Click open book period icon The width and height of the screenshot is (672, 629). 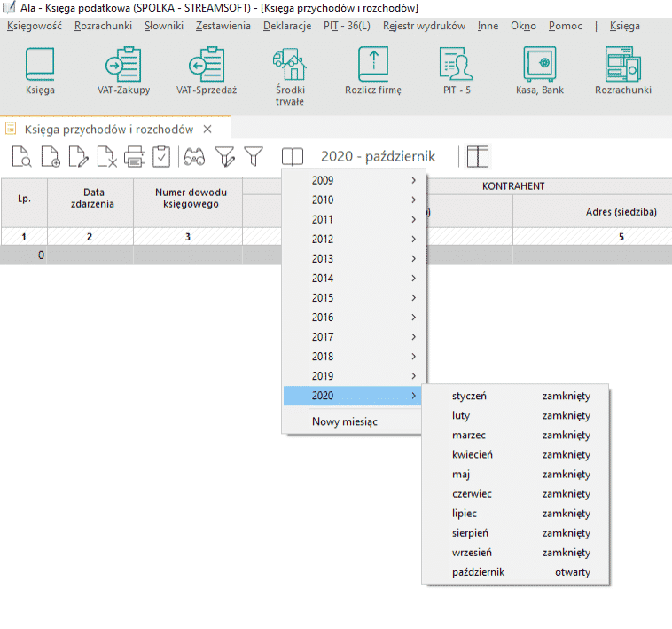293,156
